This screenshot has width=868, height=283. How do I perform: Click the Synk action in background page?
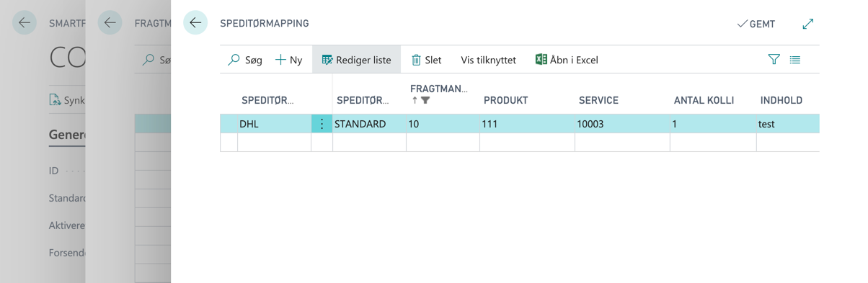(66, 100)
